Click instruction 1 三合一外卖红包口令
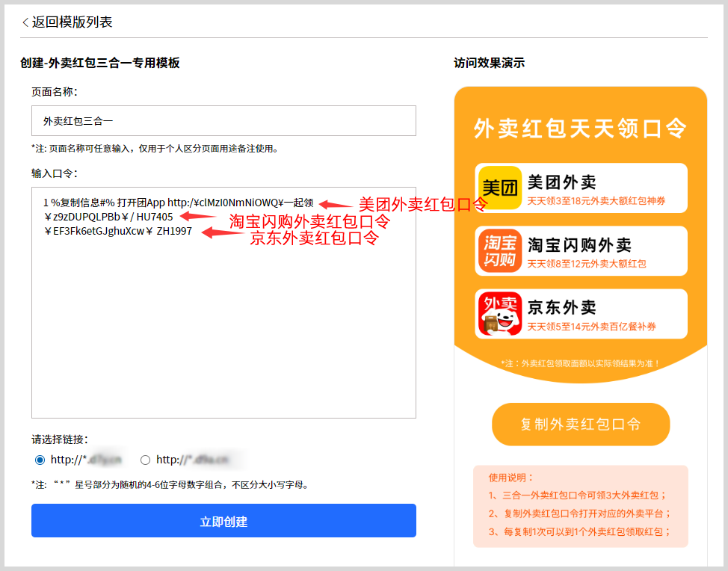 (578, 496)
